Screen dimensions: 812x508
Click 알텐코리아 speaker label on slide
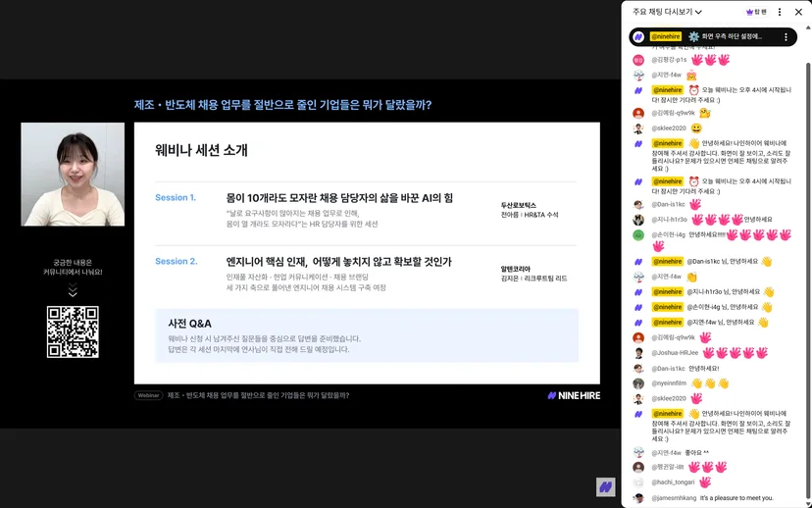tap(515, 270)
